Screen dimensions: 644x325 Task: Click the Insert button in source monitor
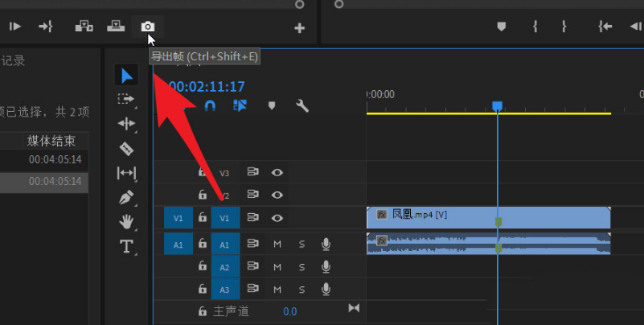(84, 27)
